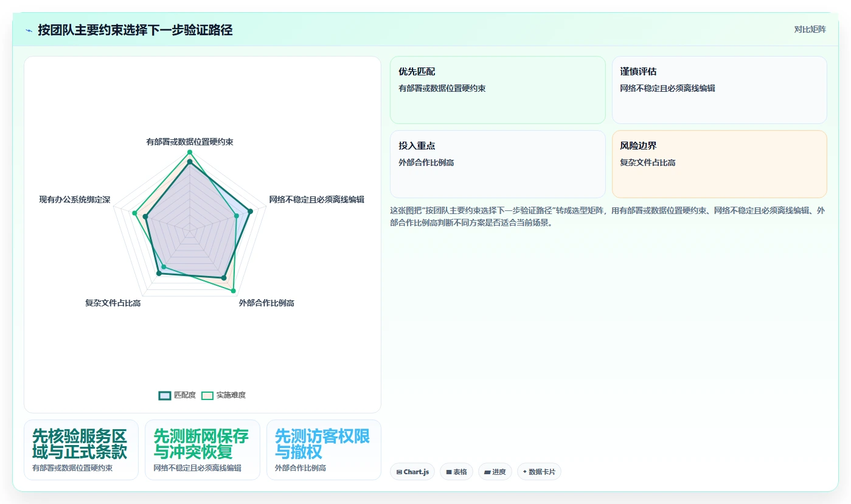Click 网络不稳定且必须离线编辑 subtitle under 先测断网保存与冲突恢复
851x504 pixels.
click(x=198, y=468)
